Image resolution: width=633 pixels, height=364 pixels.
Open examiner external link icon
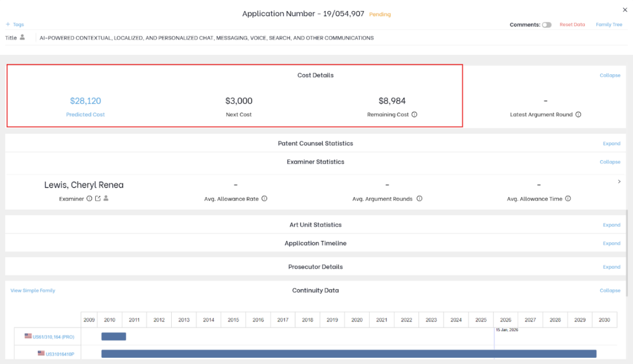click(98, 198)
